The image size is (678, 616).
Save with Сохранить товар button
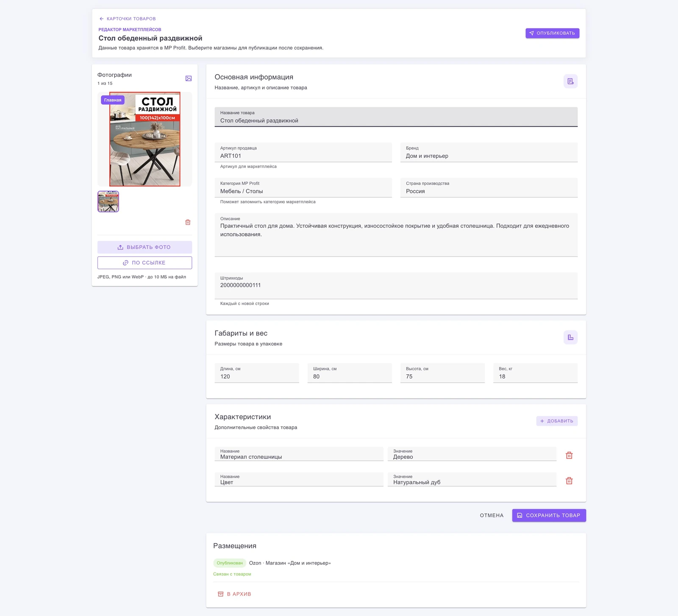549,516
